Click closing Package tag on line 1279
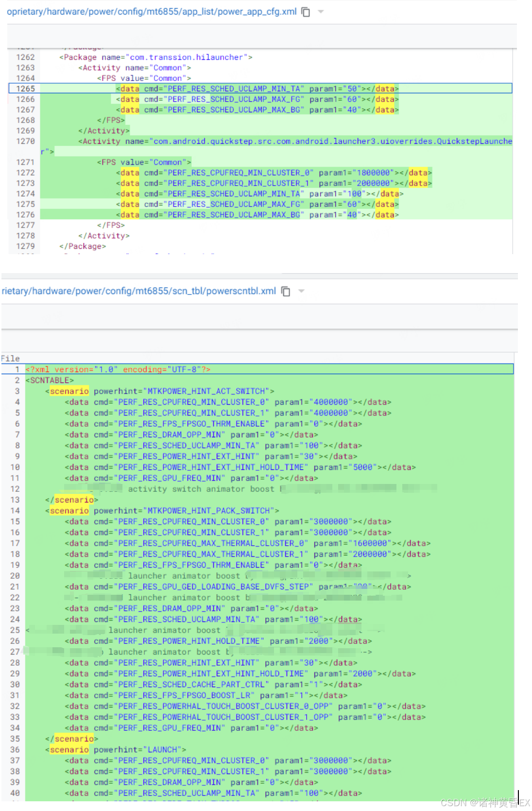 click(83, 246)
